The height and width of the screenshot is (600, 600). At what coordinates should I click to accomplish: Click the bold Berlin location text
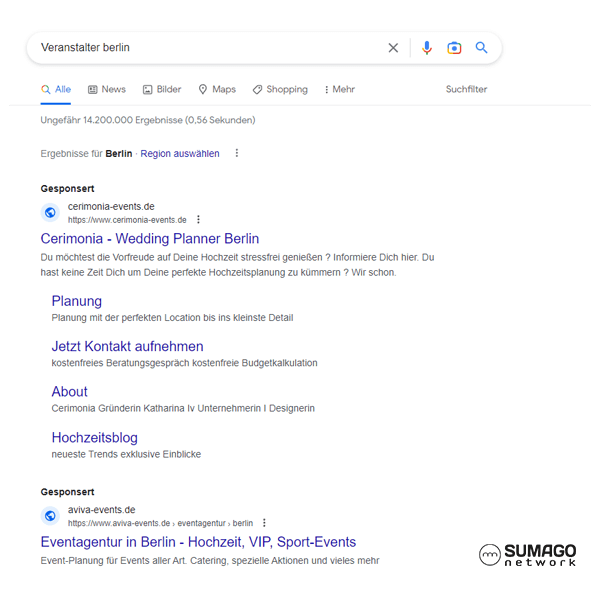click(119, 153)
